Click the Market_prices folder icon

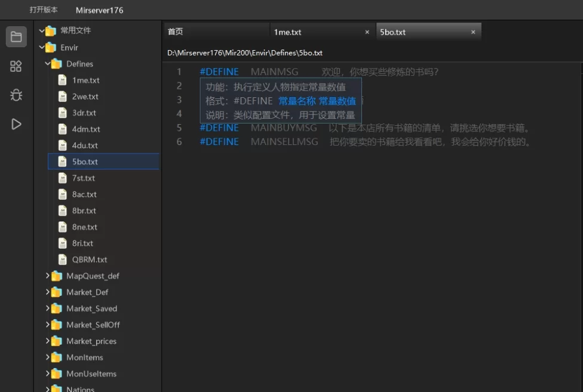57,341
